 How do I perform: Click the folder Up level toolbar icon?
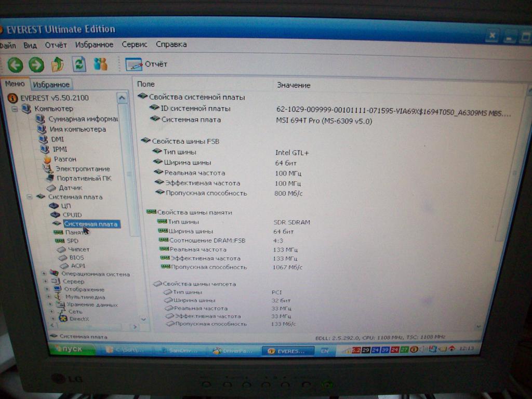pyautogui.click(x=57, y=64)
